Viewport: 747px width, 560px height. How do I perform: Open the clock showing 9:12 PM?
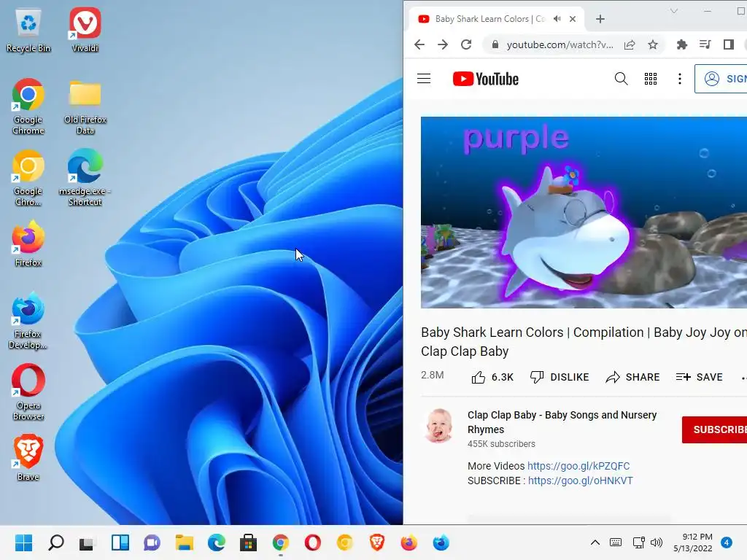693,542
